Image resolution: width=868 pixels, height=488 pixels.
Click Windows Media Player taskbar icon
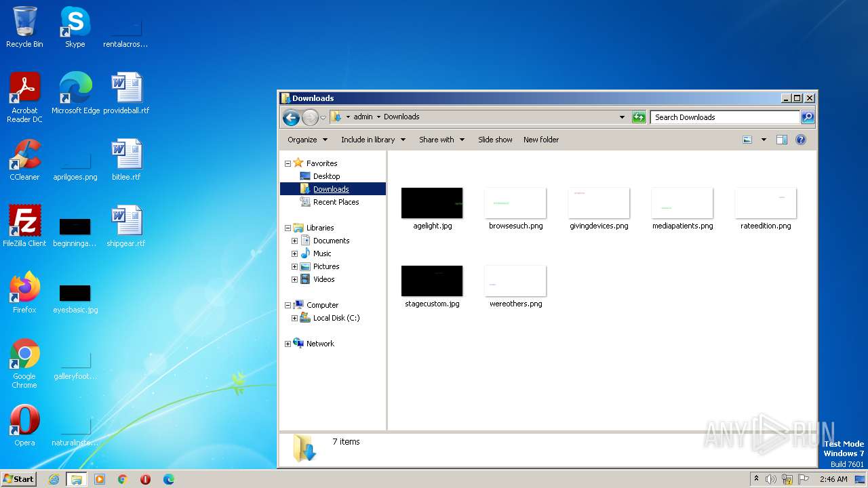point(100,479)
